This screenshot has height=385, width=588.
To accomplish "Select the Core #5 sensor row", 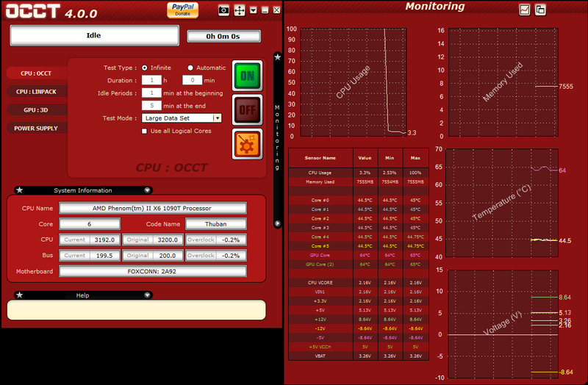I will (359, 246).
